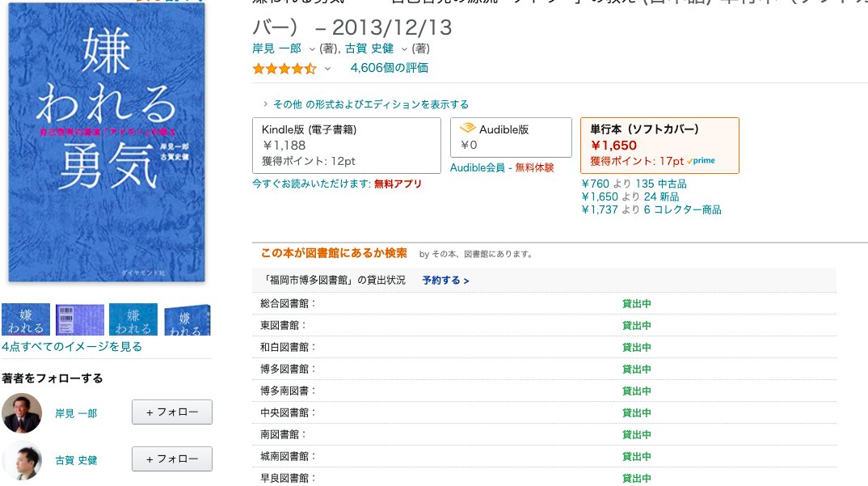Open 4,606個の評価 reviews link

click(390, 68)
